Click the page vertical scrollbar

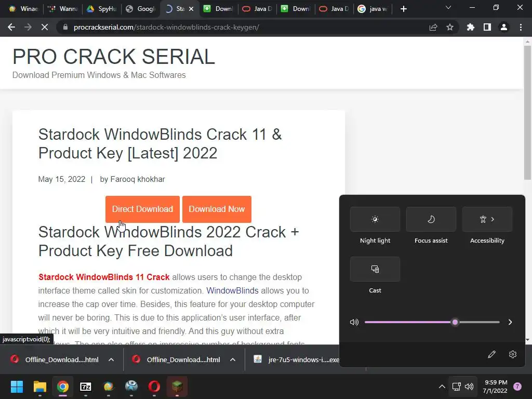(527, 113)
